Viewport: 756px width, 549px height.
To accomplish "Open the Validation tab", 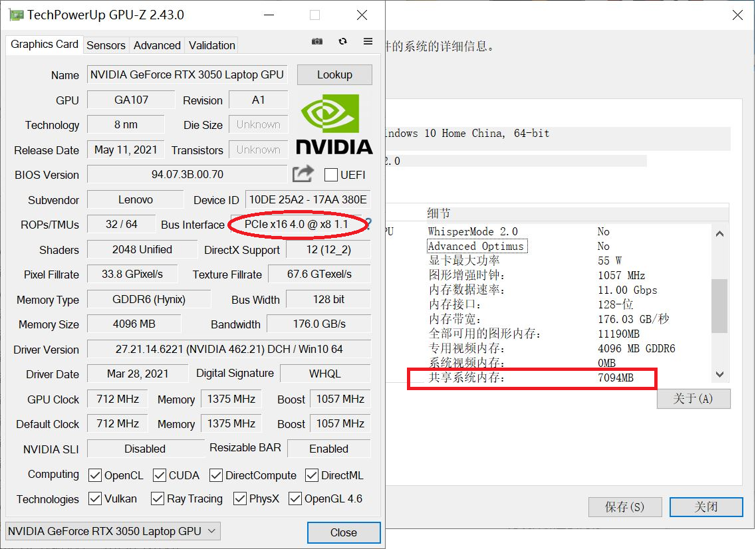I will click(x=211, y=45).
